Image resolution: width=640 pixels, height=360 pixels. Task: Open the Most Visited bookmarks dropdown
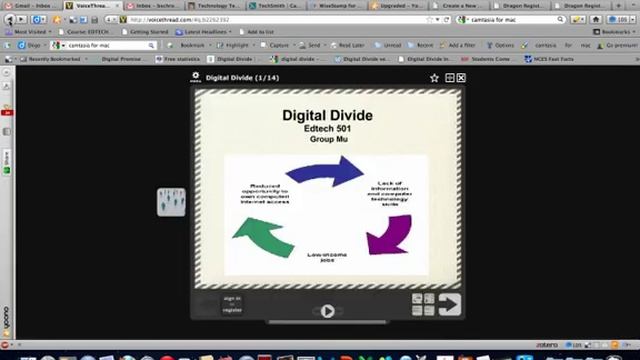click(29, 31)
